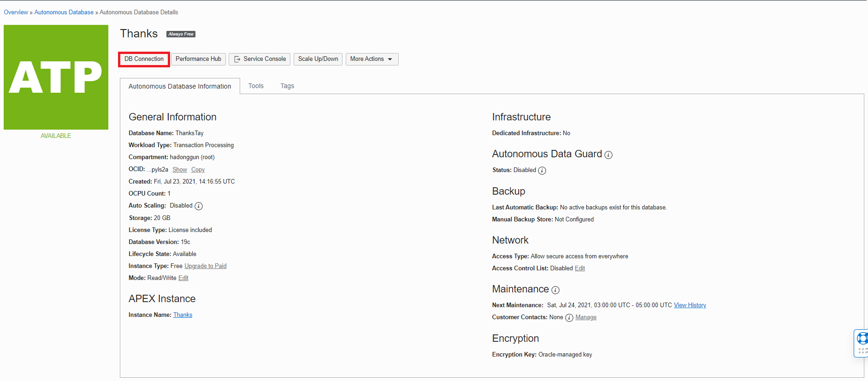
Task: Edit the Access Control List
Action: pos(580,268)
